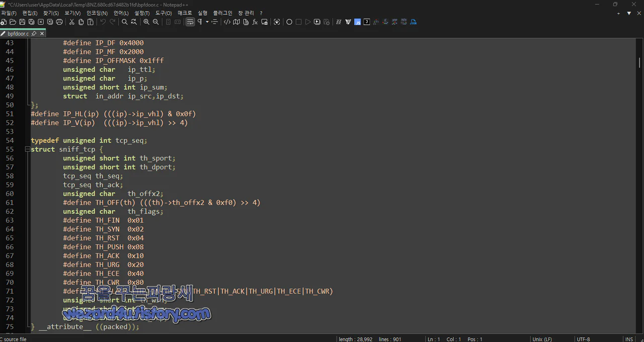
Task: Click the vertical scrollbar thumb
Action: pyautogui.click(x=639, y=63)
